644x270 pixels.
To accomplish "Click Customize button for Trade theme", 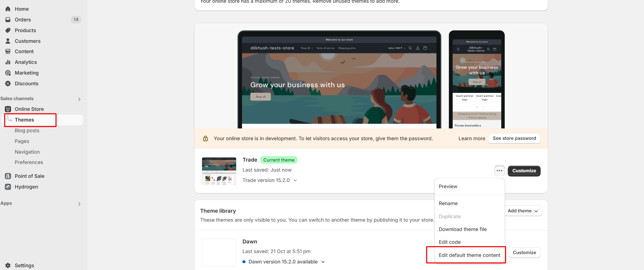I will [x=524, y=171].
